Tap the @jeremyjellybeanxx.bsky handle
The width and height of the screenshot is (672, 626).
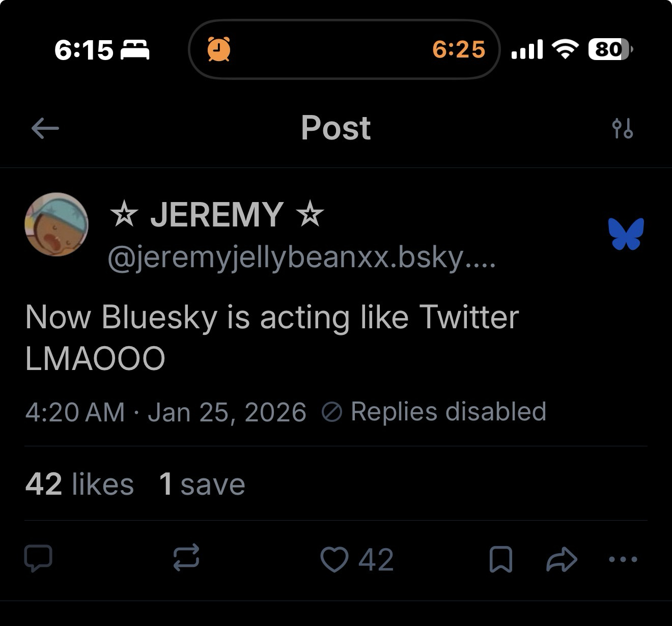[x=301, y=259]
